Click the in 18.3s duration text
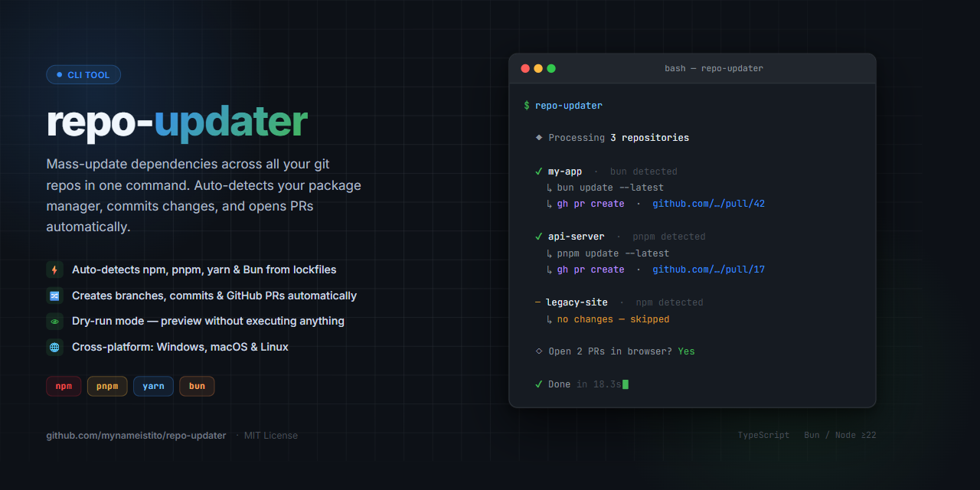The height and width of the screenshot is (490, 980). [x=599, y=384]
